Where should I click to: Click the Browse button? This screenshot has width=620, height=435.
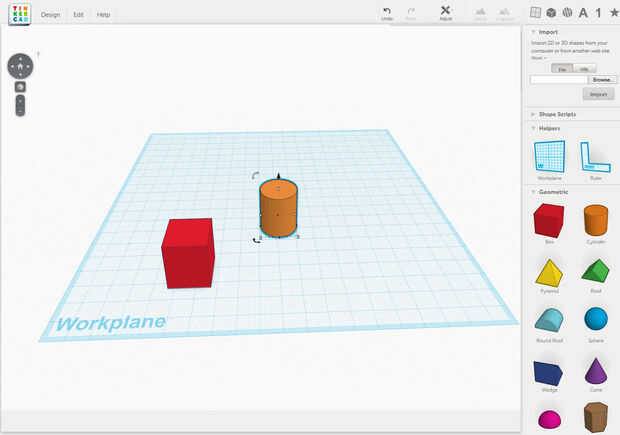(602, 79)
